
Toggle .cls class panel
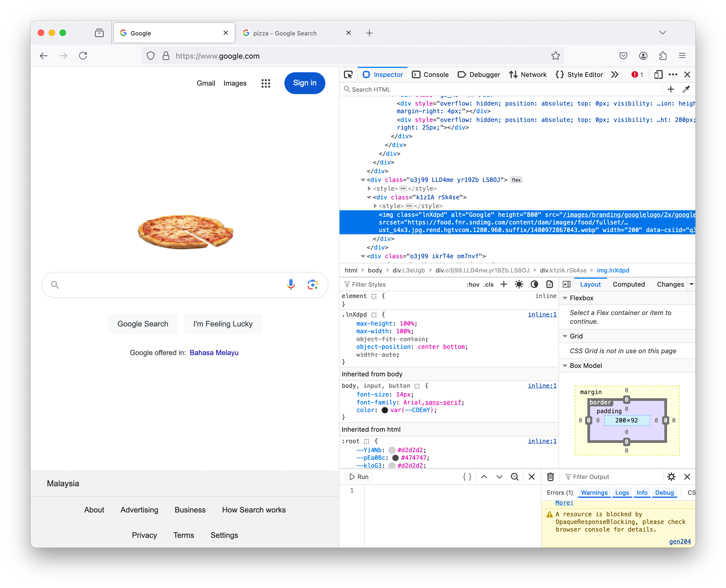click(x=488, y=284)
